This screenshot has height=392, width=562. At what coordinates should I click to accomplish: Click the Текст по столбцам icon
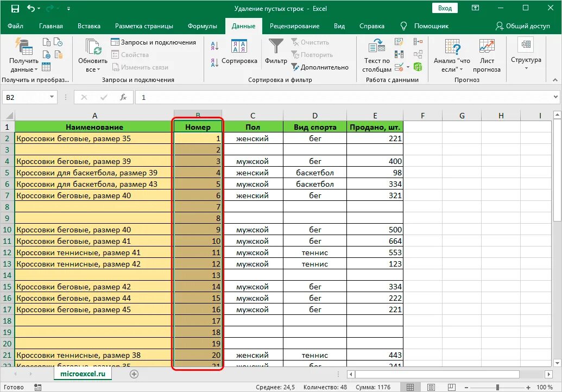376,46
